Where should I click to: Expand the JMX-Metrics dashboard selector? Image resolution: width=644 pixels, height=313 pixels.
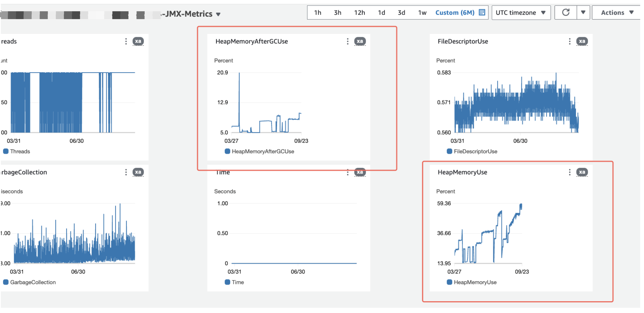[218, 14]
